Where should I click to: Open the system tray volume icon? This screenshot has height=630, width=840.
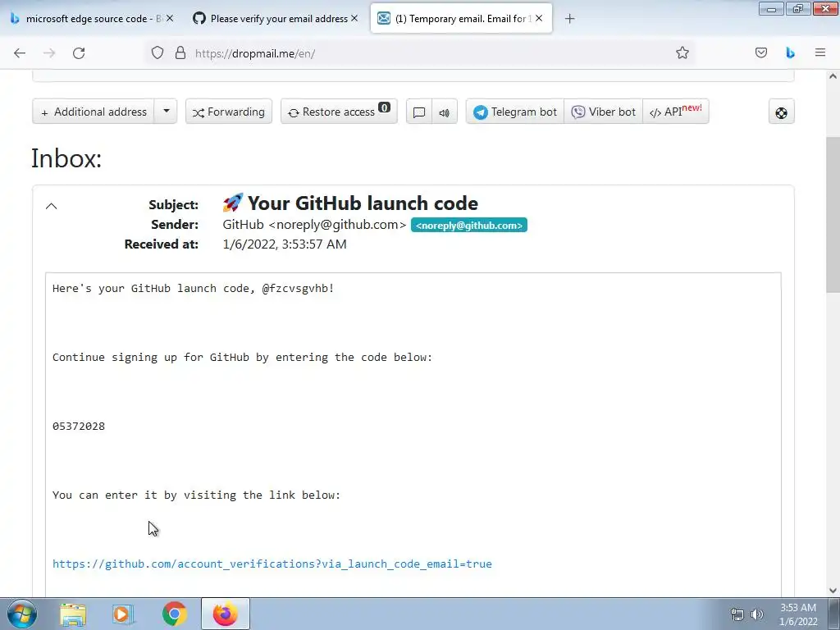pyautogui.click(x=757, y=614)
